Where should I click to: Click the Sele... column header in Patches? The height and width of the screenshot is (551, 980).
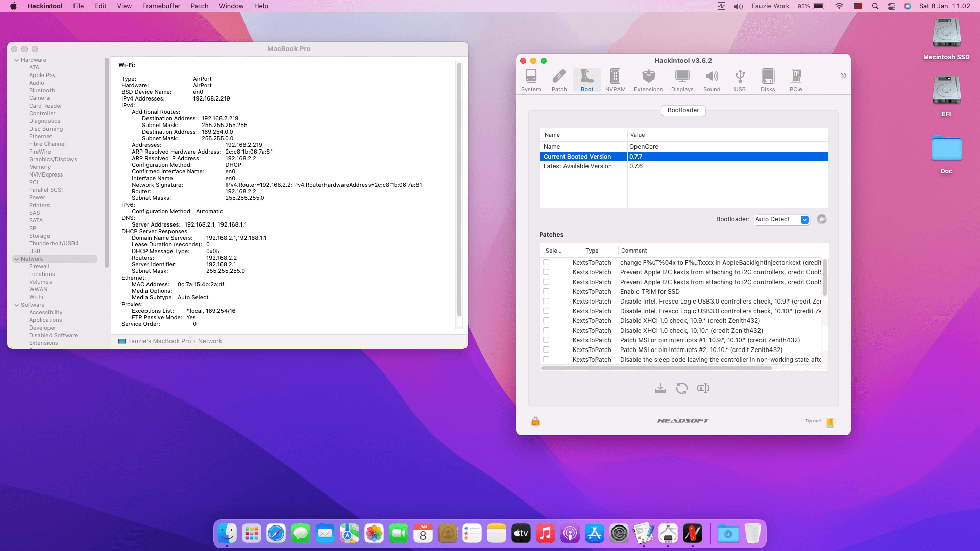[553, 251]
